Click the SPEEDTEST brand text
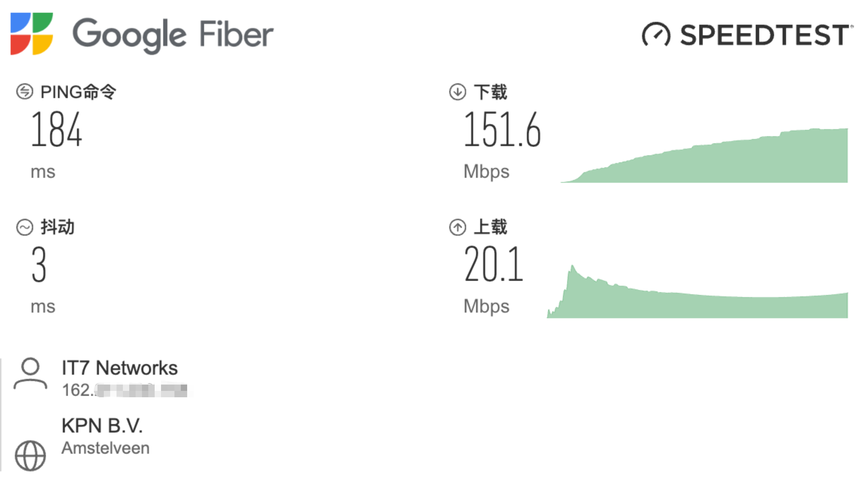868x477 pixels. [765, 35]
